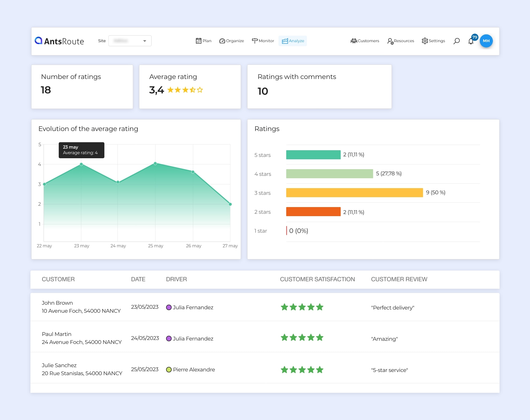This screenshot has width=530, height=420.
Task: Click the AntsRoute logo
Action: 59,41
